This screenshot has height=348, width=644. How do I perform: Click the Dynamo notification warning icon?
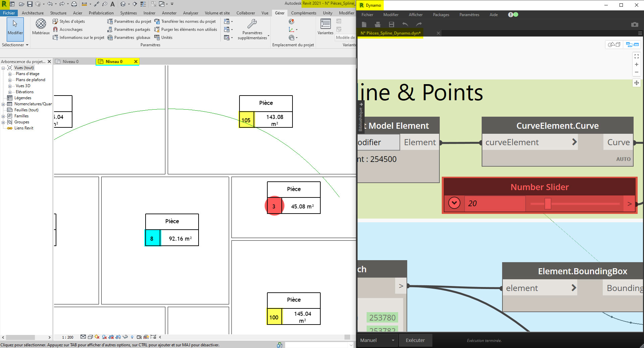[x=511, y=15]
